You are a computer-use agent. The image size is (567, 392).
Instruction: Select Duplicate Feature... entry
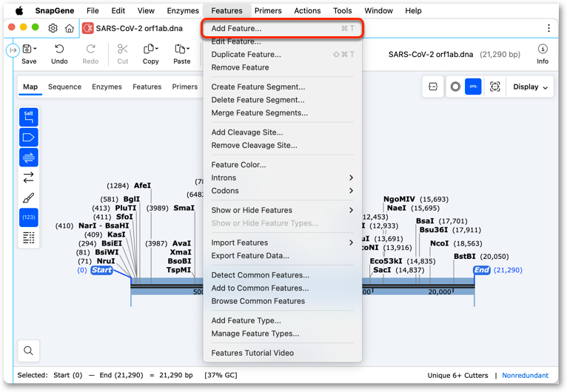point(283,55)
